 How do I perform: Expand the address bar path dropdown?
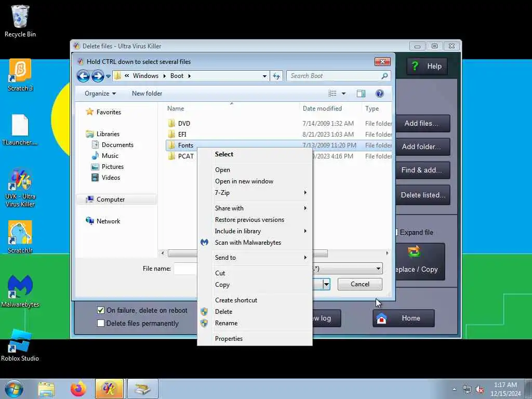tap(264, 76)
